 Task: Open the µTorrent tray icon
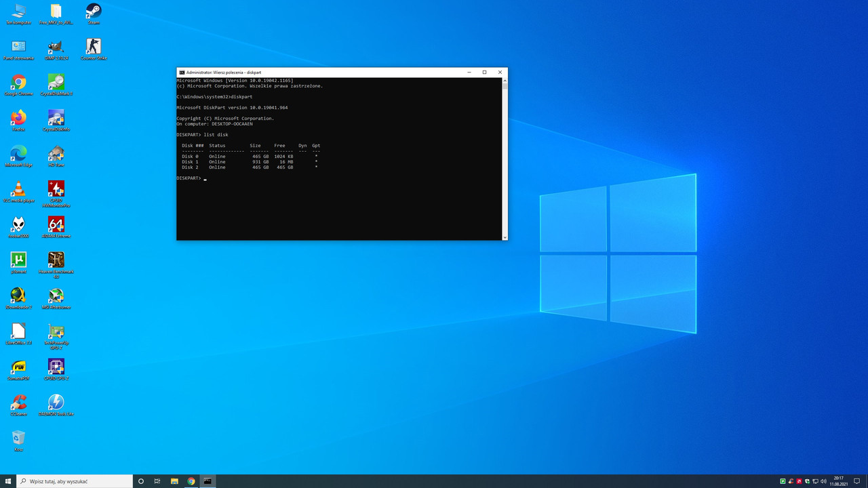coord(783,481)
